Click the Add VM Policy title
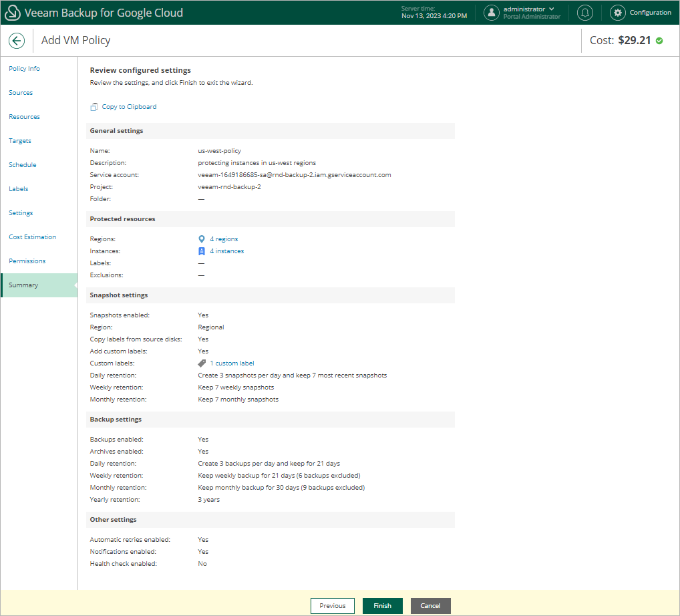The height and width of the screenshot is (616, 680). tap(76, 40)
